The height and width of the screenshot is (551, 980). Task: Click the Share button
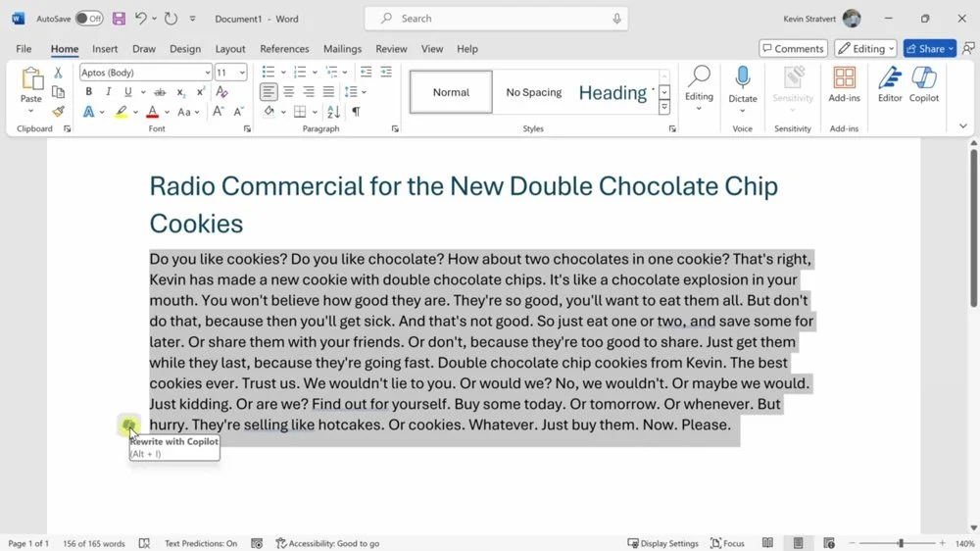coord(929,48)
